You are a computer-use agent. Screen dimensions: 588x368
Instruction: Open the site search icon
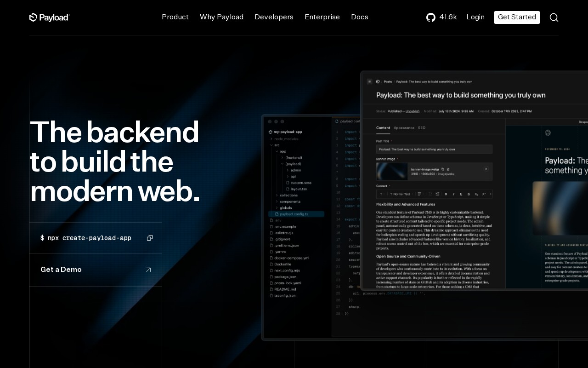[554, 17]
